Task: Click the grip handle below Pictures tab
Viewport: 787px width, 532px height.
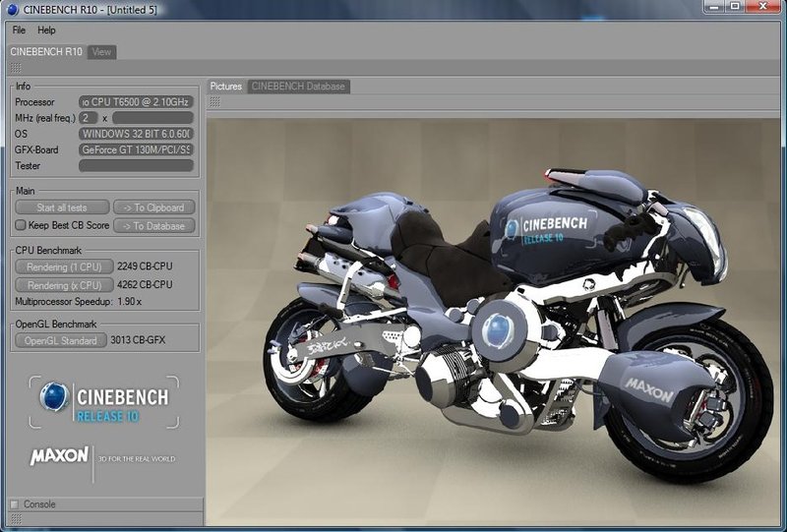Action: point(214,102)
